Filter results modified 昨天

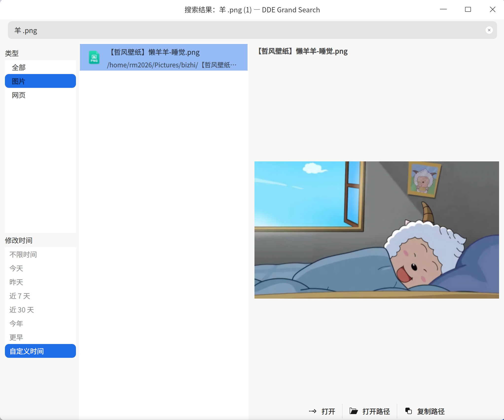pos(40,282)
